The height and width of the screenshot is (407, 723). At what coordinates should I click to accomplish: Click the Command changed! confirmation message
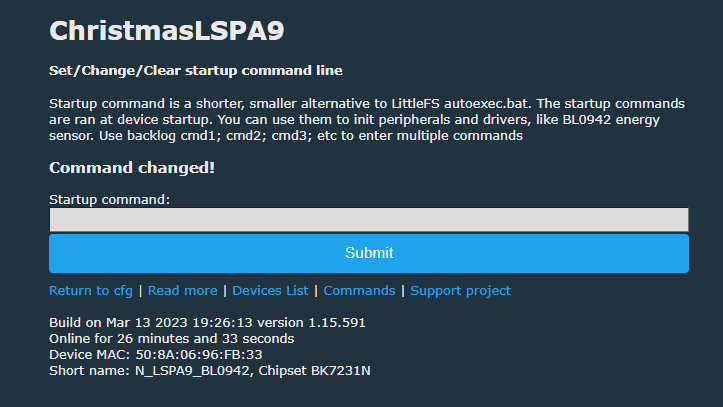tap(132, 167)
